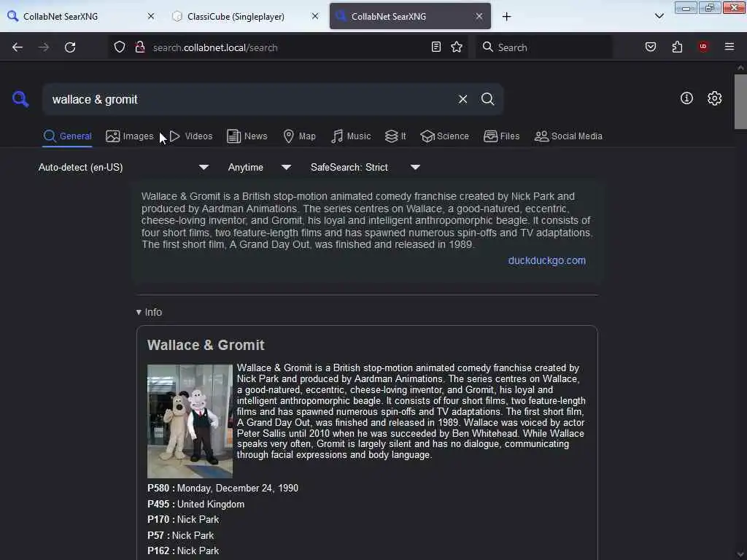The width and height of the screenshot is (747, 560).
Task: Click the P57 Nick Park row
Action: click(x=180, y=535)
